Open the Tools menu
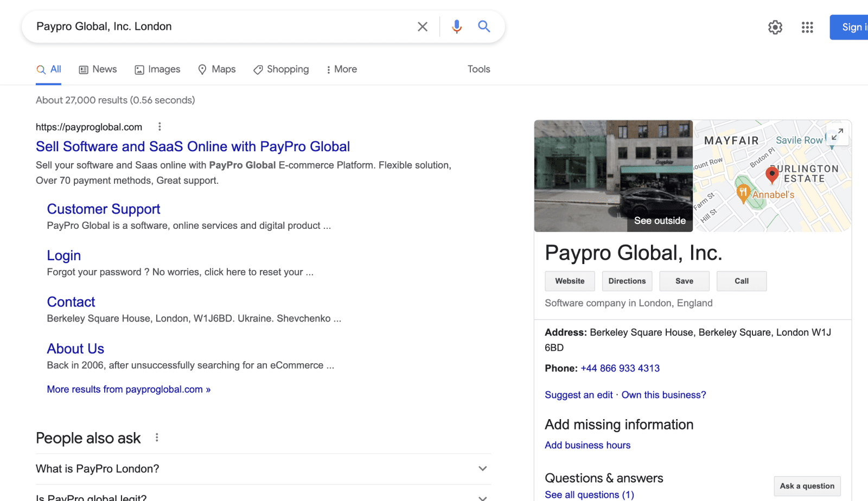Image resolution: width=868 pixels, height=501 pixels. click(x=478, y=69)
